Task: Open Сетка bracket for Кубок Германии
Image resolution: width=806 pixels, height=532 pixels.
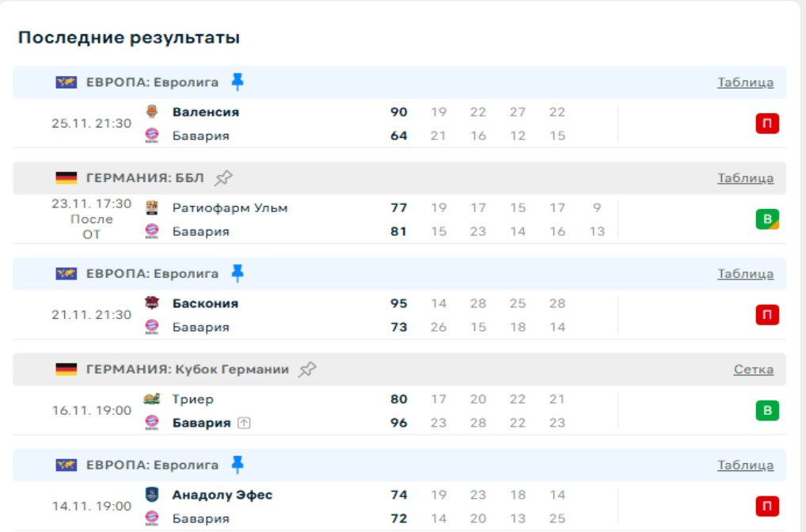Action: (x=753, y=370)
